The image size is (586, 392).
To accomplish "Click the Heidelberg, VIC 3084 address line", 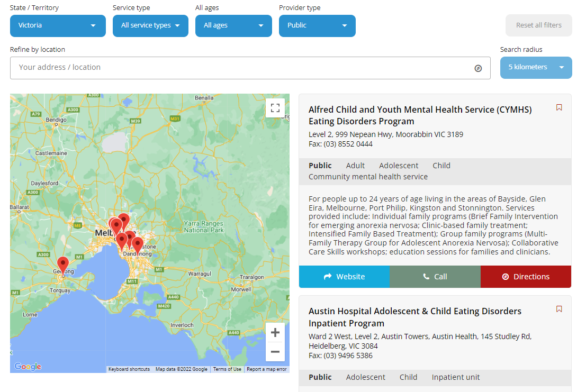I will point(343,346).
